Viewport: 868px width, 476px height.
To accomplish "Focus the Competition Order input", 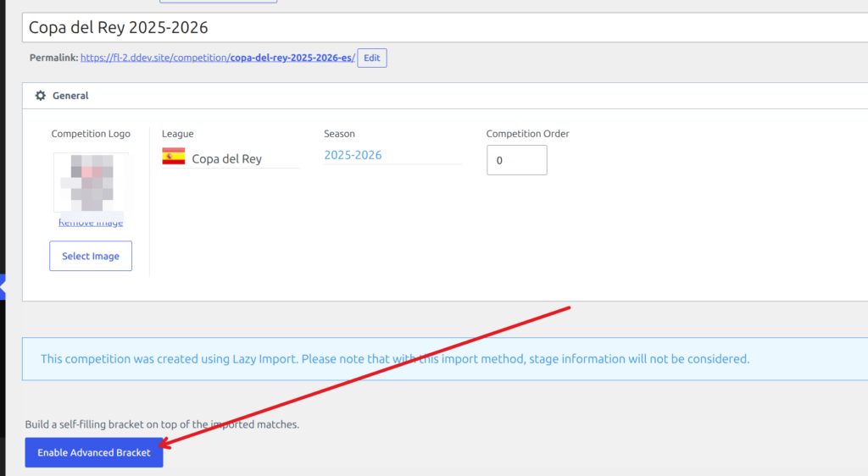I will (517, 160).
